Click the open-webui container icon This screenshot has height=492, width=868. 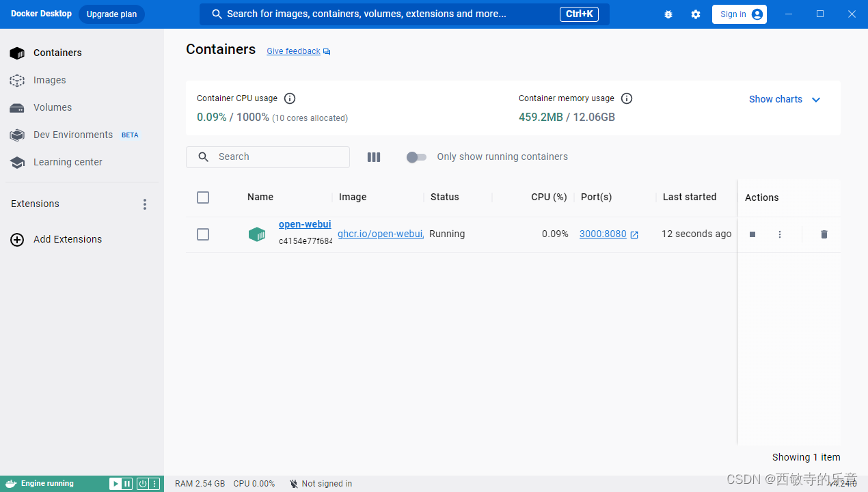pos(256,234)
